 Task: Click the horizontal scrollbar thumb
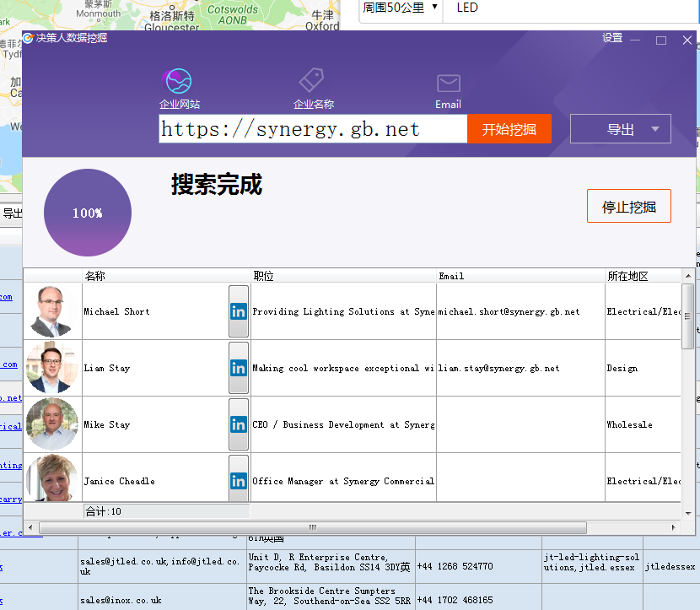313,527
